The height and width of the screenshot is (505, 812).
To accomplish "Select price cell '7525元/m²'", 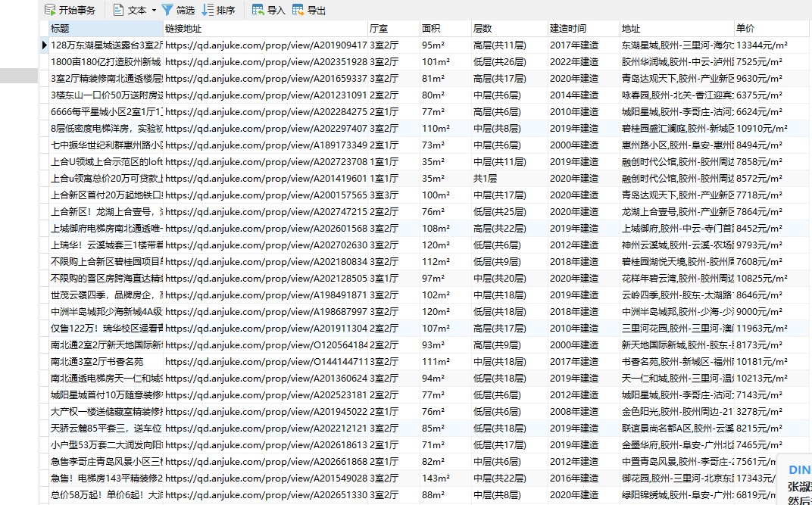I will 773,61.
